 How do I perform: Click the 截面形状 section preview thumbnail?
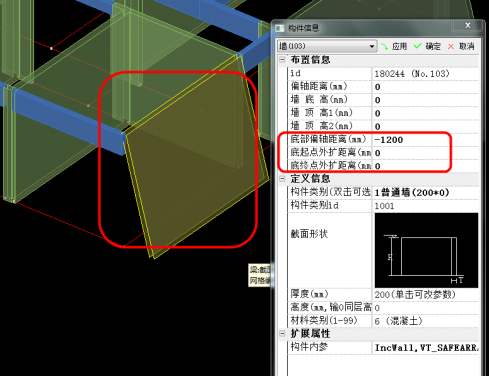pyautogui.click(x=426, y=250)
